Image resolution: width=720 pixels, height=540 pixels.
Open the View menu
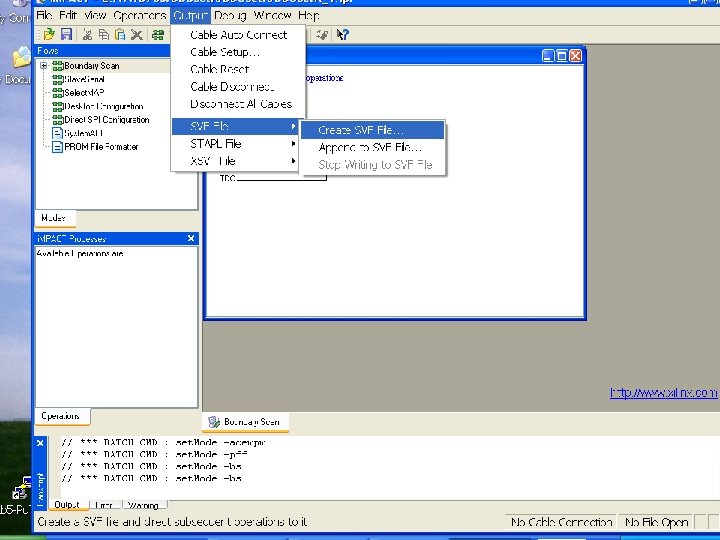pyautogui.click(x=95, y=16)
